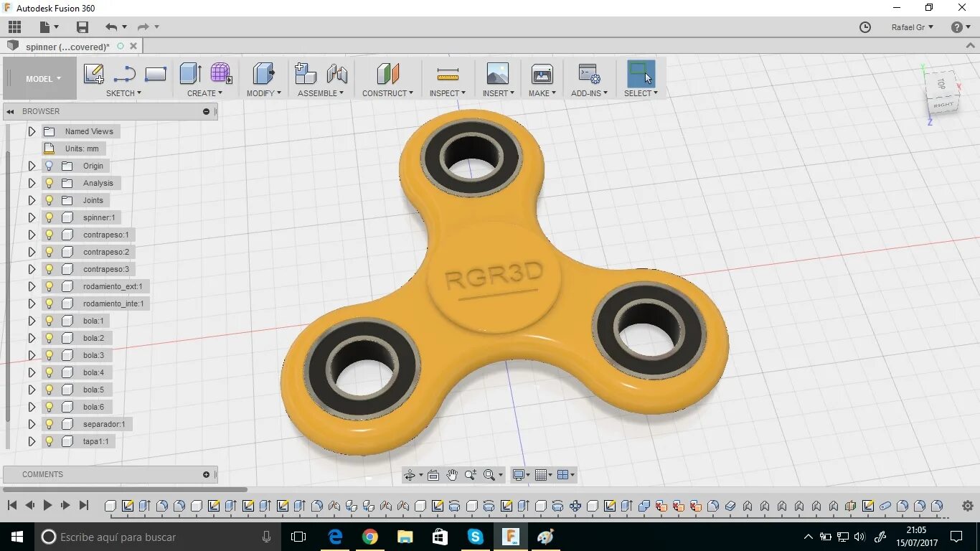Select the Rectangle sketch tool
Image resolution: width=980 pixels, height=551 pixels.
point(156,74)
